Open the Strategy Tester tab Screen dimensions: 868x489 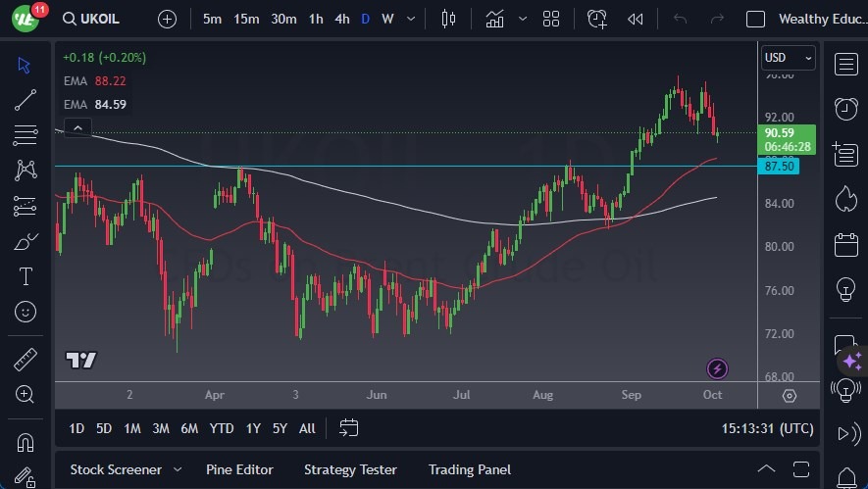350,469
